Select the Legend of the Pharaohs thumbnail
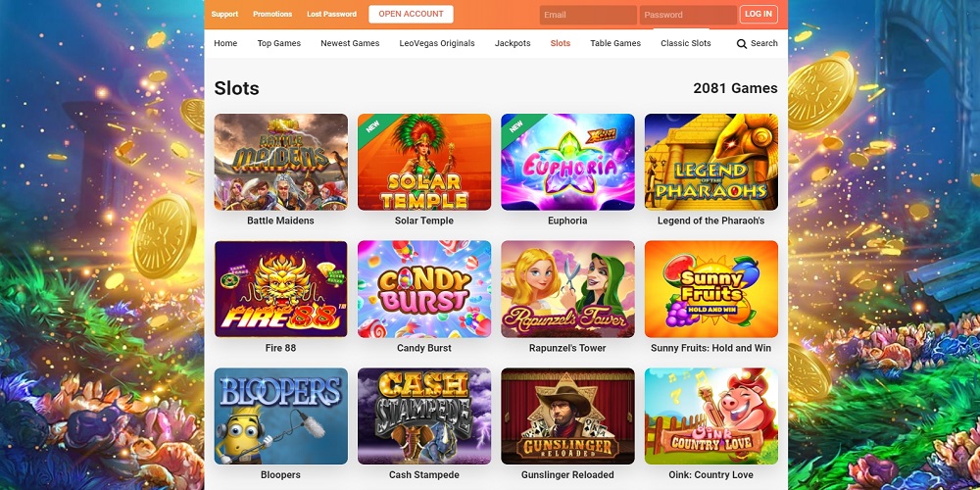This screenshot has height=490, width=980. pyautogui.click(x=711, y=162)
